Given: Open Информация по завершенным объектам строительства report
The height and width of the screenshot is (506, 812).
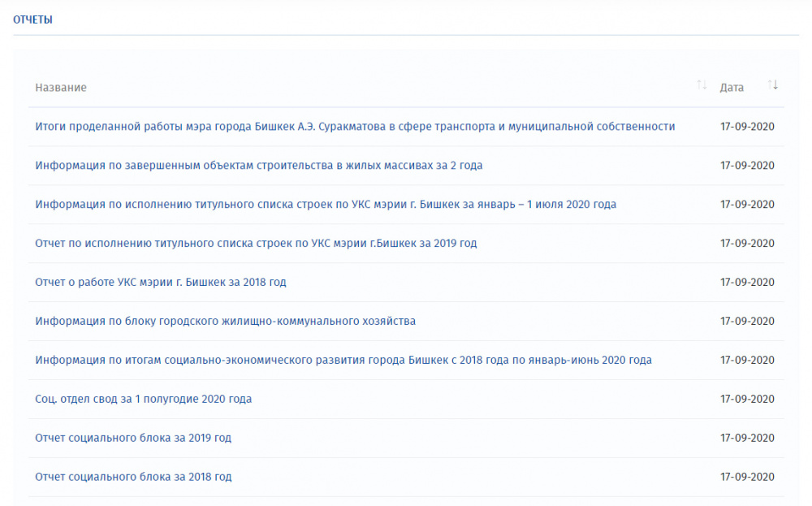Looking at the screenshot, I should point(258,166).
